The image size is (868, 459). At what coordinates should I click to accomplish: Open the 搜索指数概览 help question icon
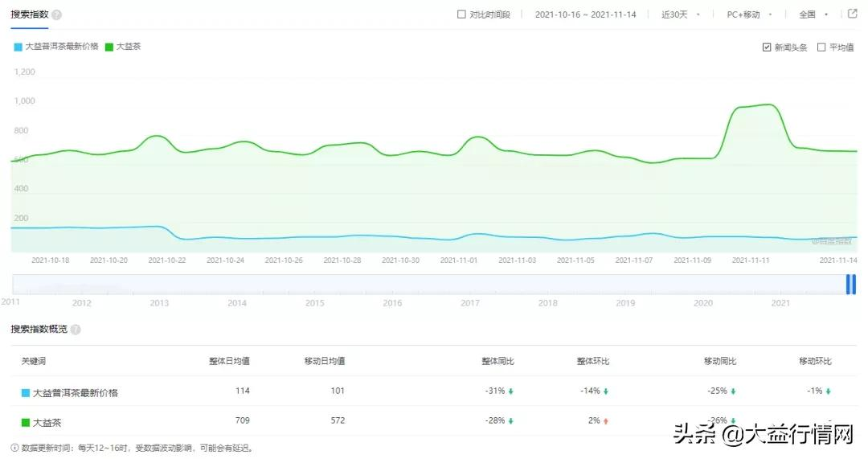tap(76, 330)
